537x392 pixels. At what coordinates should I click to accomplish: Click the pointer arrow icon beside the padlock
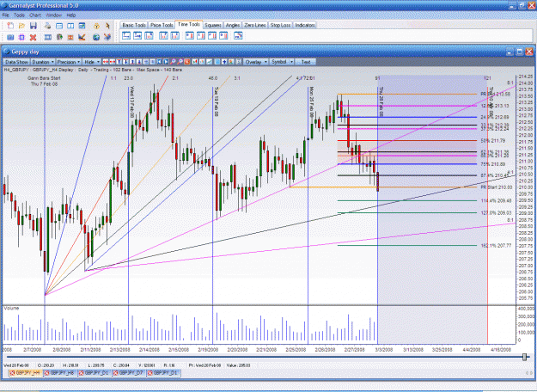pos(107,26)
